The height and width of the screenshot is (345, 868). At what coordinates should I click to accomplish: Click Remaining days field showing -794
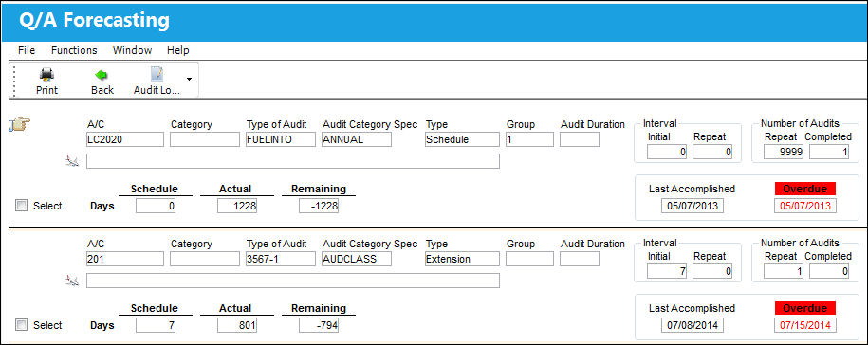pyautogui.click(x=319, y=326)
